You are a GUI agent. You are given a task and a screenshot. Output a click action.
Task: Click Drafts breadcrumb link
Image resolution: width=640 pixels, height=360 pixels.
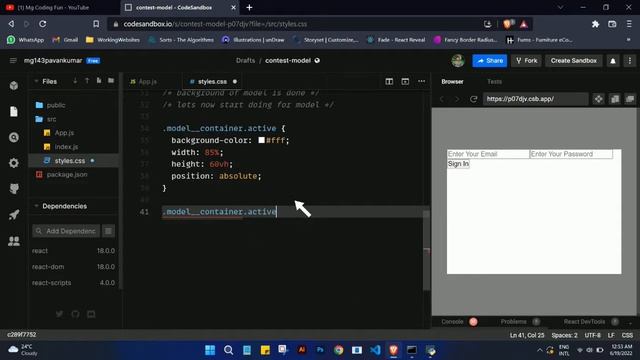[245, 60]
